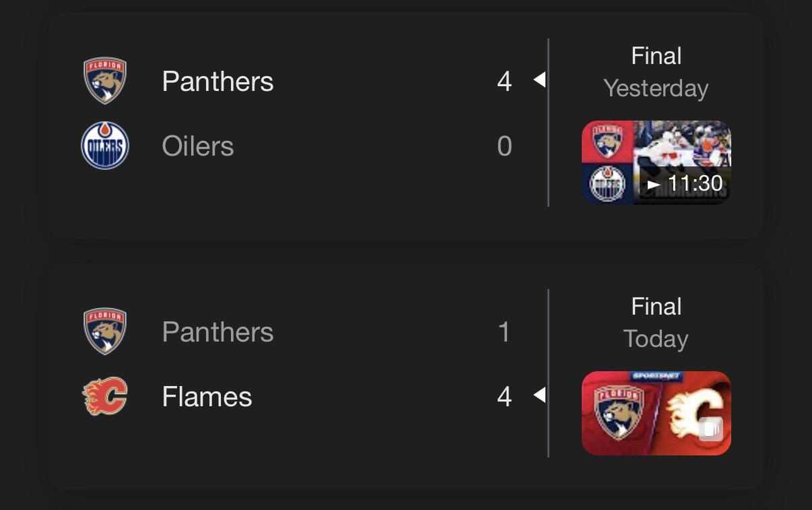Click the Panthers logo in the Flames game card
Viewport: 812px width, 510px height.
click(x=104, y=330)
